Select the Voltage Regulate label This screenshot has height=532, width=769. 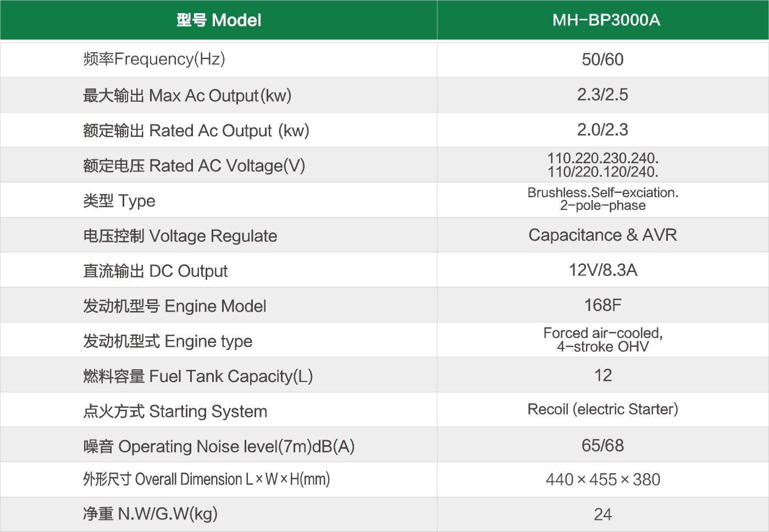pyautogui.click(x=180, y=236)
